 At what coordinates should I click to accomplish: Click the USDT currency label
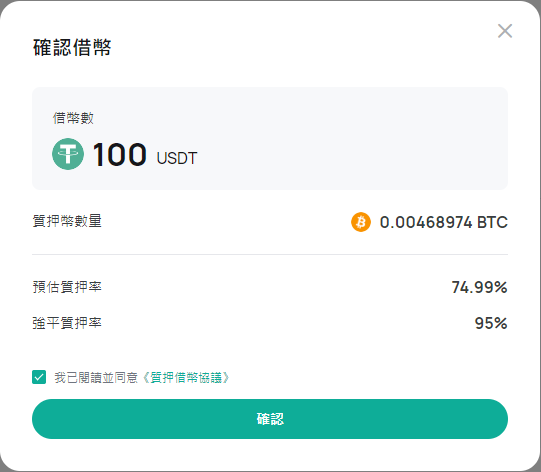click(177, 158)
